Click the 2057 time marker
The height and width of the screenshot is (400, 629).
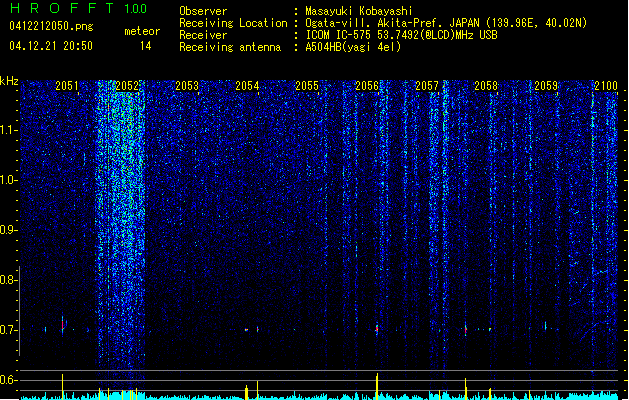427,86
